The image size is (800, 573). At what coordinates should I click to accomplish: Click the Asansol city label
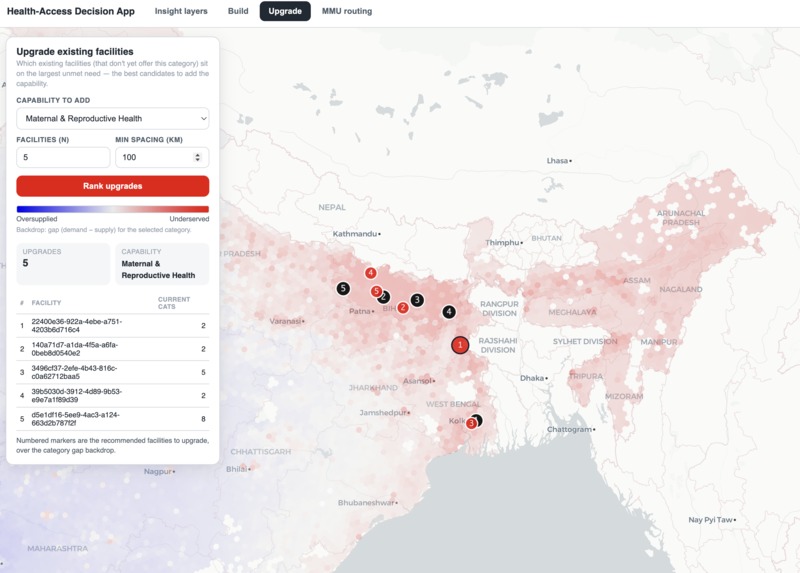click(417, 381)
